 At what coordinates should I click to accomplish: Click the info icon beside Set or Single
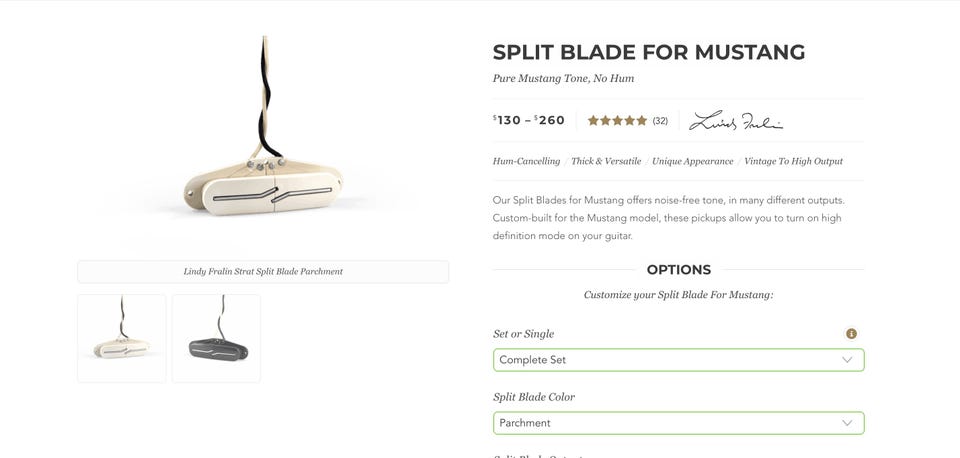tap(851, 334)
